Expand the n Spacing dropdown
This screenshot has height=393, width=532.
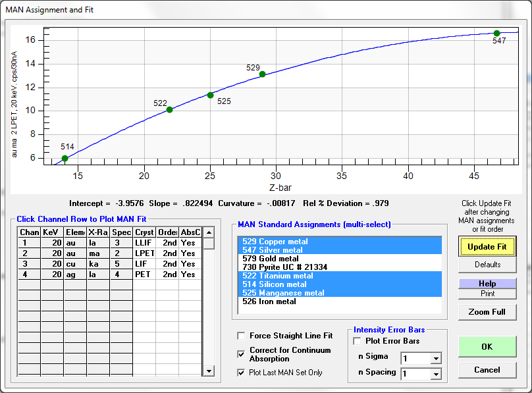click(435, 374)
